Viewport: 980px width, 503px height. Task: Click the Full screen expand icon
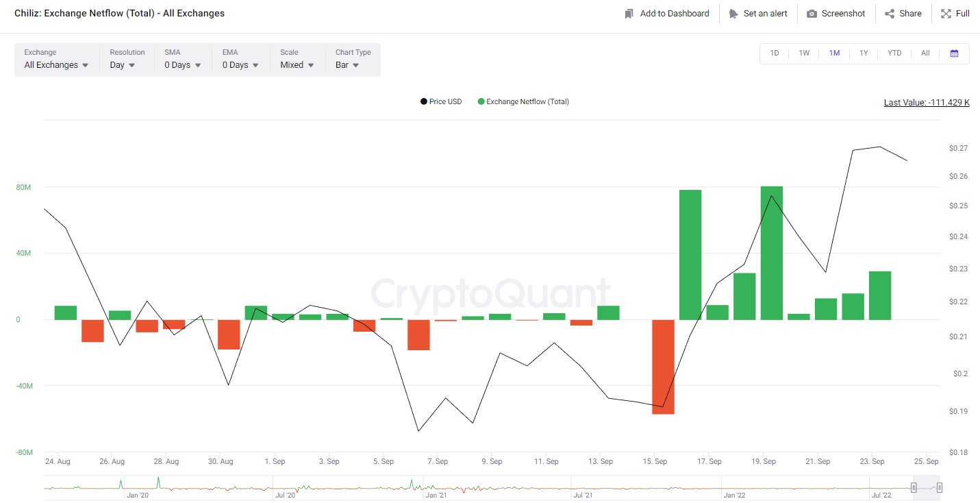pyautogui.click(x=946, y=14)
